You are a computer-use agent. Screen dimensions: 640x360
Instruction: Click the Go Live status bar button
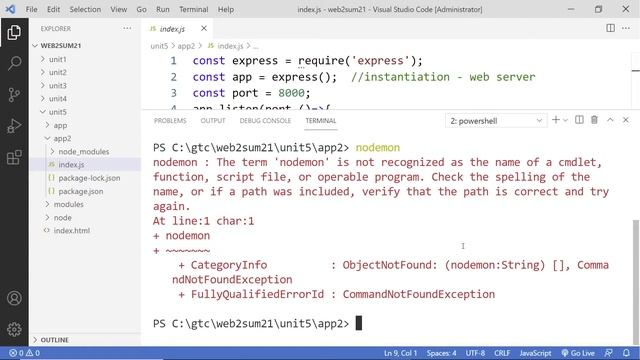click(578, 353)
